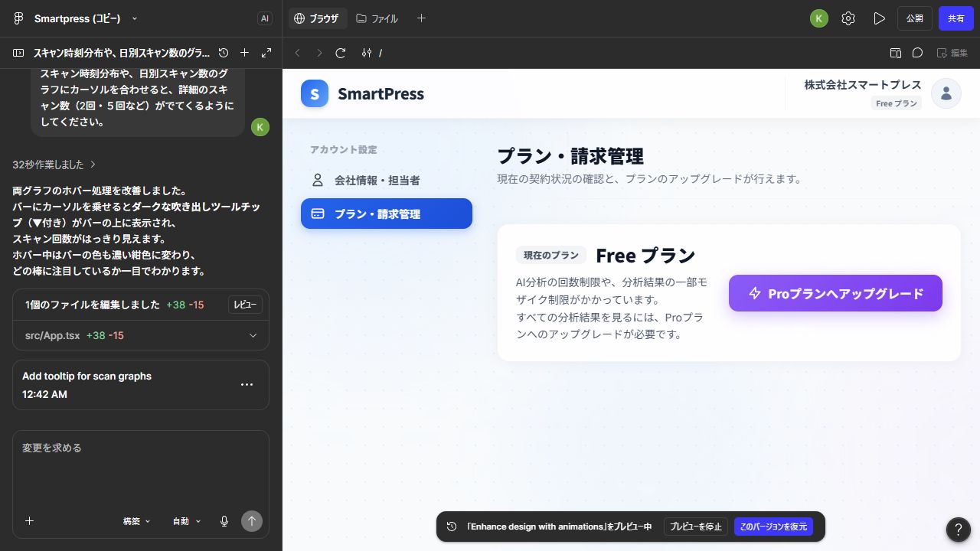Go back in the preview browser
980x551 pixels.
point(298,53)
